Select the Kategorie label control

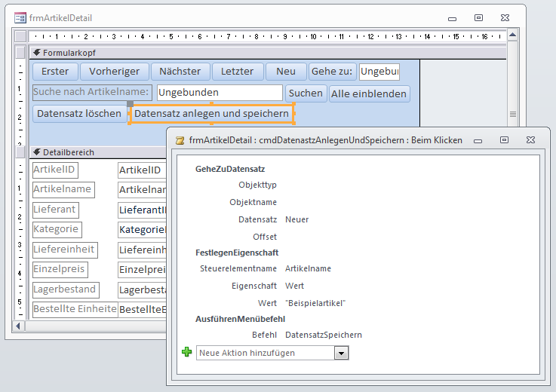[x=57, y=229]
